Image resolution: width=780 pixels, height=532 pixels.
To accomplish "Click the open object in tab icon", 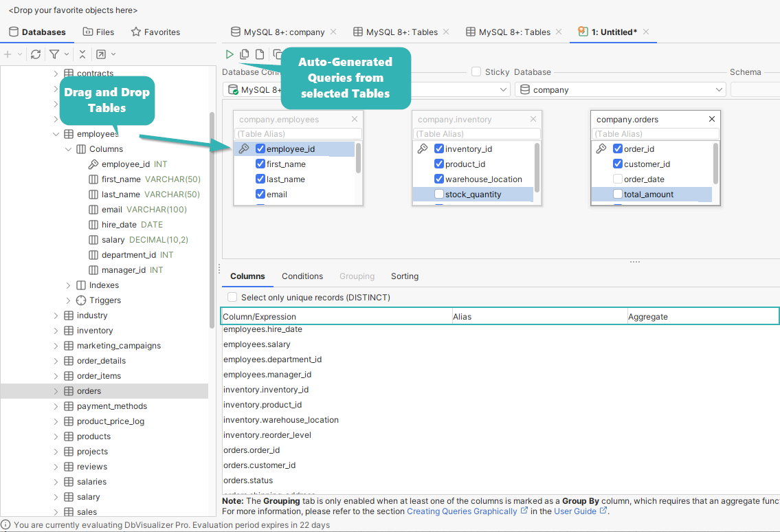I will click(x=101, y=54).
